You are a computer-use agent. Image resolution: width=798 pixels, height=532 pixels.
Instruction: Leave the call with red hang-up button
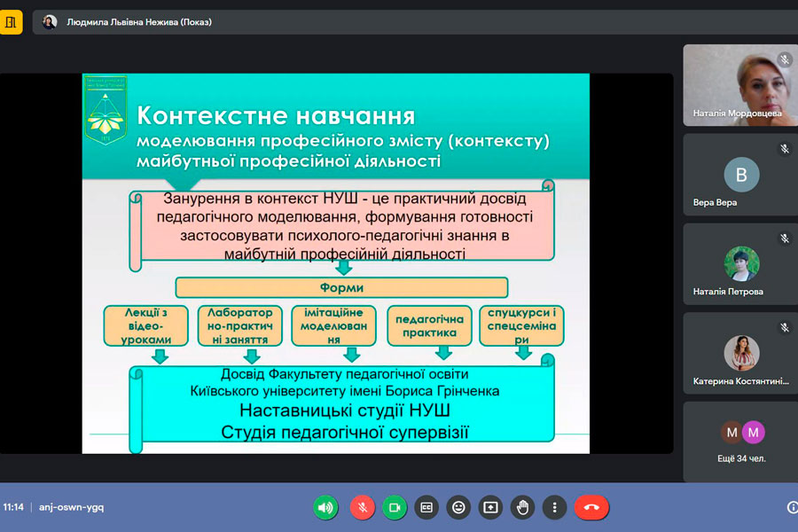point(591,507)
